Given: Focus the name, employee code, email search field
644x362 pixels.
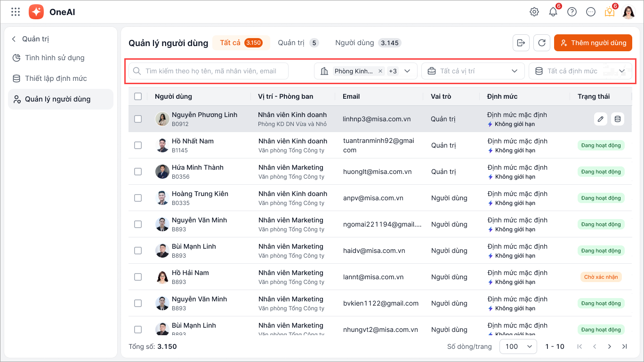Looking at the screenshot, I should tap(210, 71).
